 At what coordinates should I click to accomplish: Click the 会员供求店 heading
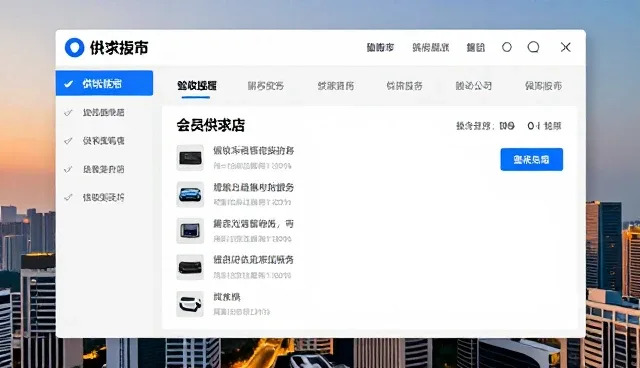point(211,125)
